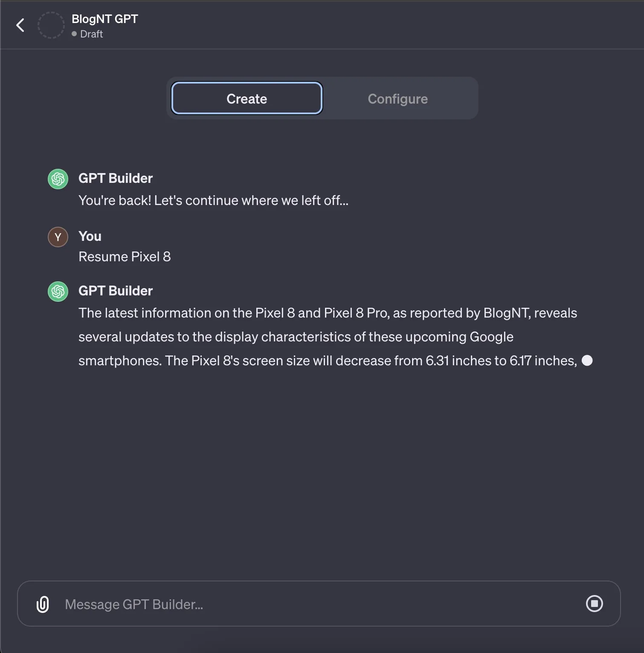The width and height of the screenshot is (644, 653).
Task: Click the BlogNT GPT title
Action: point(104,19)
